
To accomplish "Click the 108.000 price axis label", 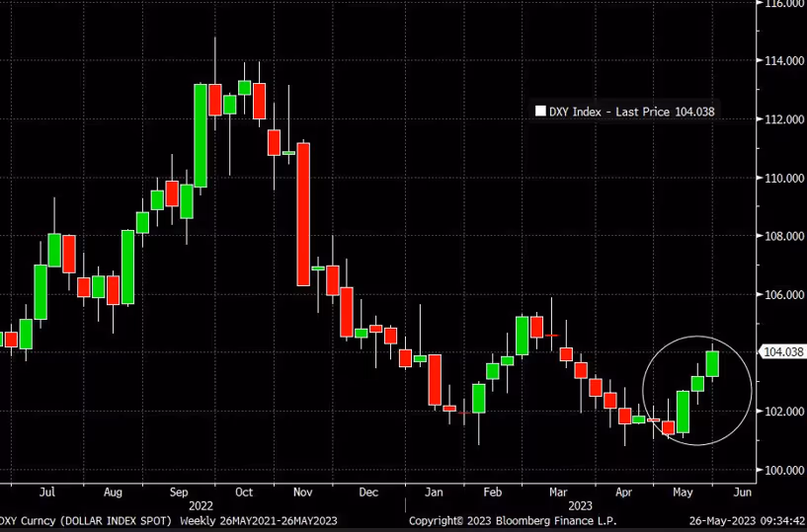I will [x=784, y=236].
